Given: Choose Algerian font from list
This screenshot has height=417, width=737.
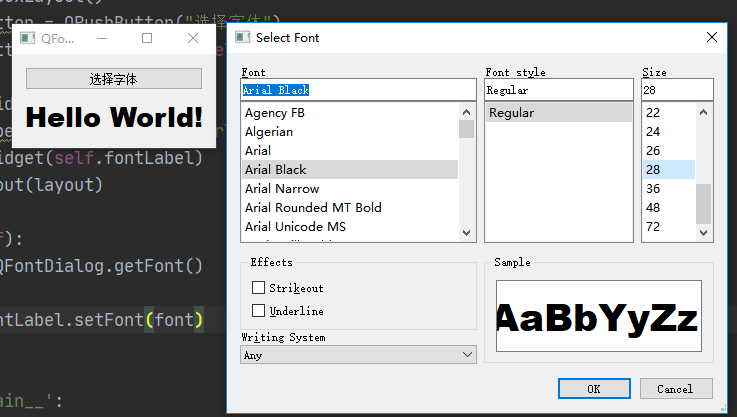Looking at the screenshot, I should pyautogui.click(x=269, y=132).
